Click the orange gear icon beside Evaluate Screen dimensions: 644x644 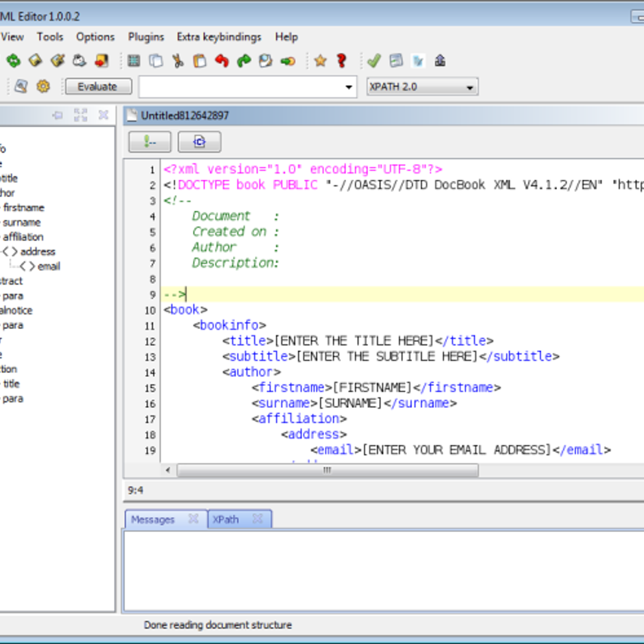click(43, 87)
